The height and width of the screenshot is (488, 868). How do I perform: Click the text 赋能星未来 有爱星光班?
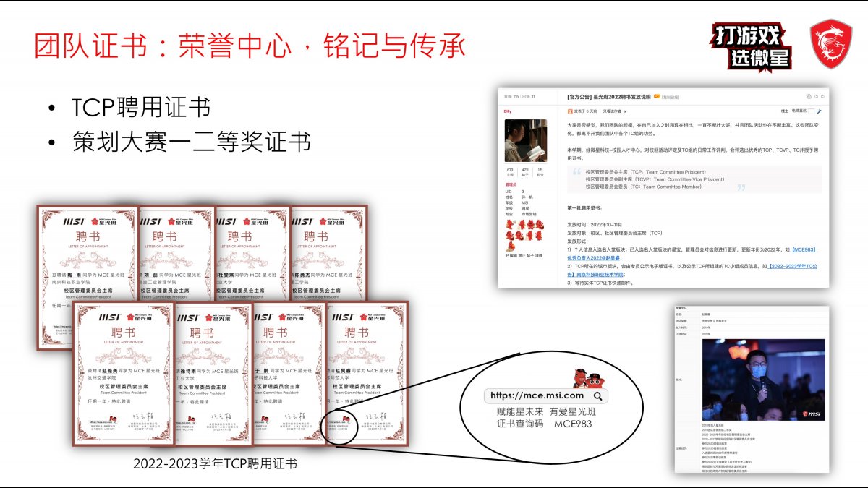coord(546,411)
